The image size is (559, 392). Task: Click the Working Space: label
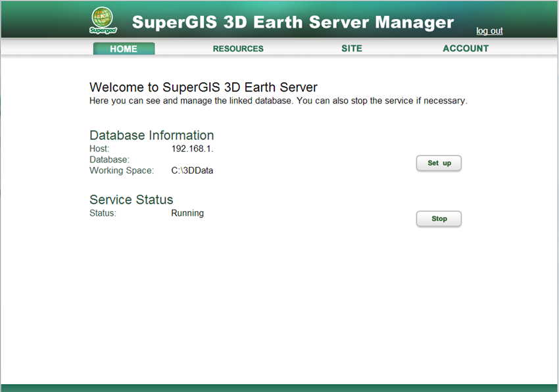[122, 170]
